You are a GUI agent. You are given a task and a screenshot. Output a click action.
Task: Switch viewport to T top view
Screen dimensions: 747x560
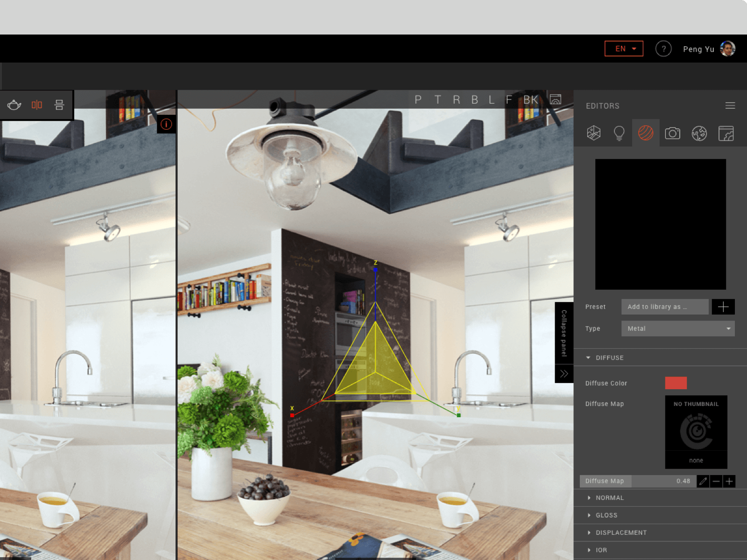pyautogui.click(x=437, y=100)
